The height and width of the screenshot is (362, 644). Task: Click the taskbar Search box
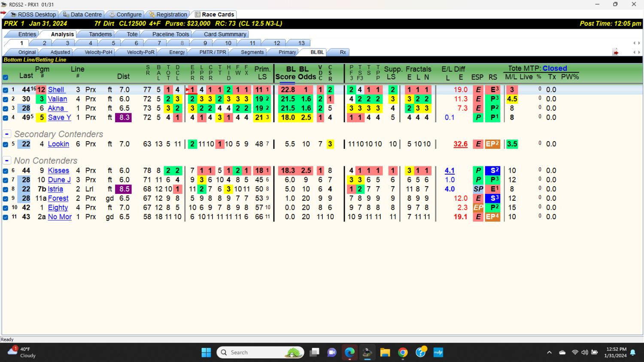coord(261,353)
